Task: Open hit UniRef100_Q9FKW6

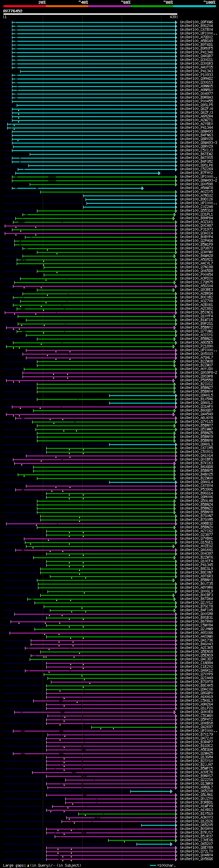Action: click(196, 22)
